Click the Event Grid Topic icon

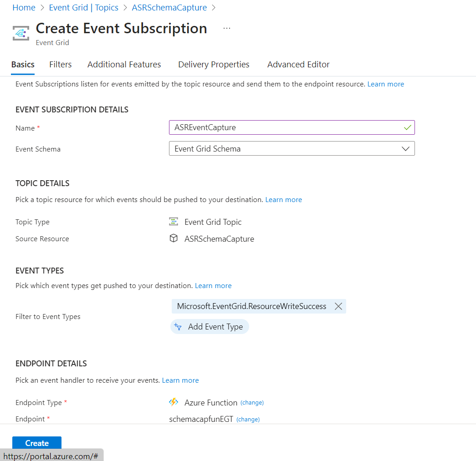174,222
